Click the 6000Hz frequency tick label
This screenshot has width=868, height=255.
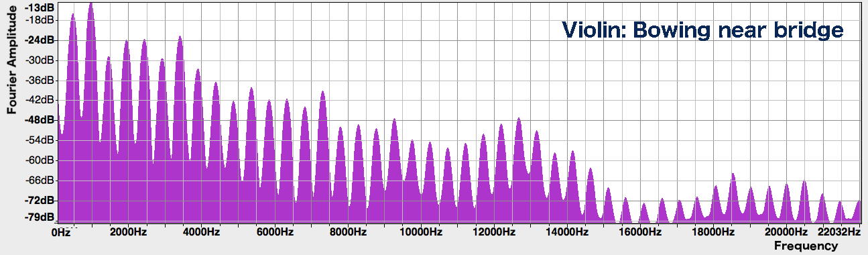coord(274,232)
